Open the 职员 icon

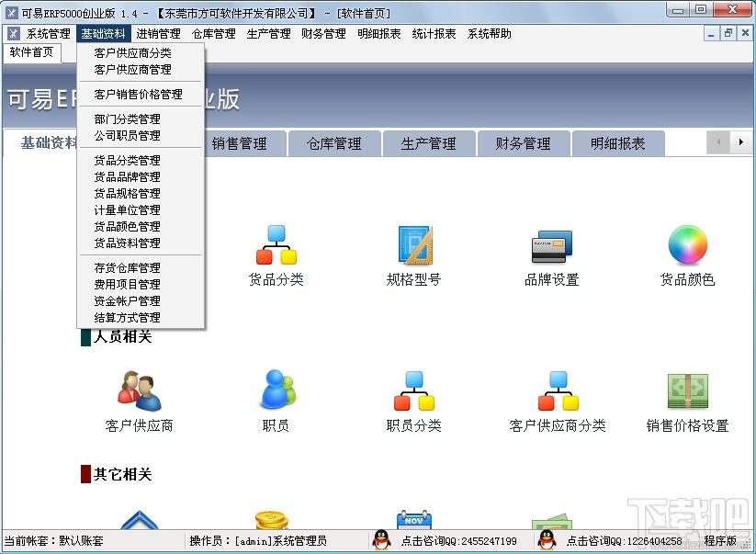click(277, 390)
